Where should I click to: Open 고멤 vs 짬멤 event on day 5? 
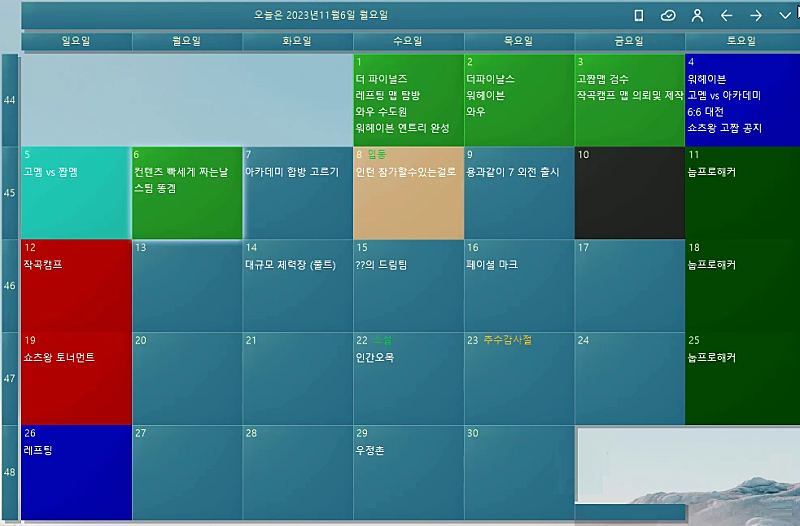pos(51,172)
